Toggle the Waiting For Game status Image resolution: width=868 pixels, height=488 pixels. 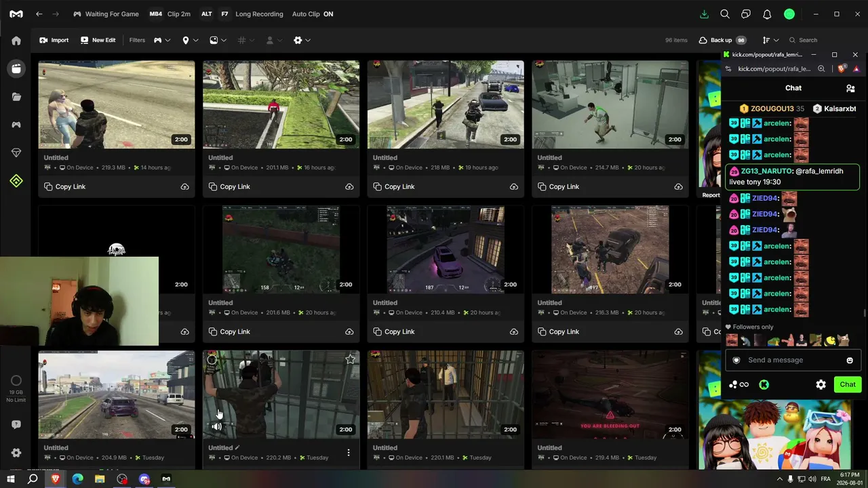[x=106, y=14]
